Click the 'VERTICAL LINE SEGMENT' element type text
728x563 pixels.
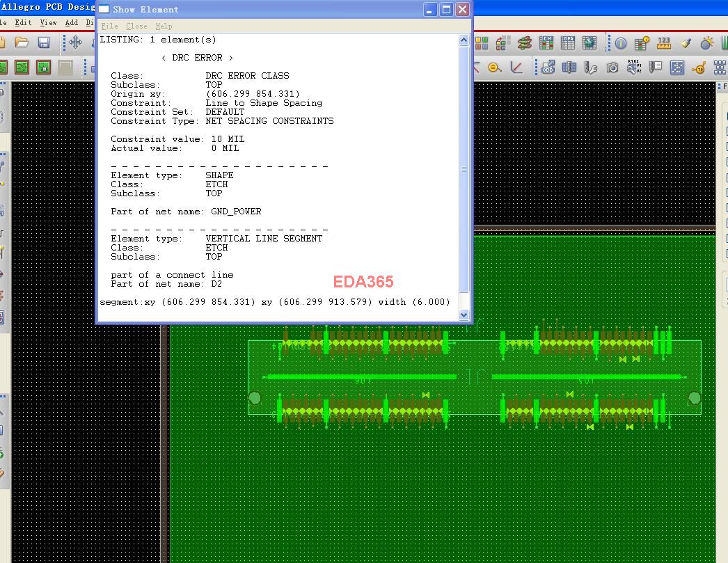(264, 238)
